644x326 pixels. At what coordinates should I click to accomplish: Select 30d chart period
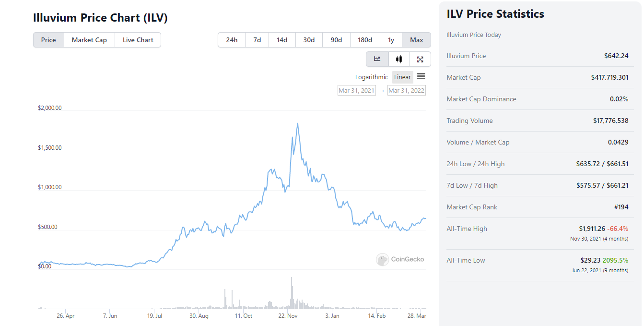(309, 40)
